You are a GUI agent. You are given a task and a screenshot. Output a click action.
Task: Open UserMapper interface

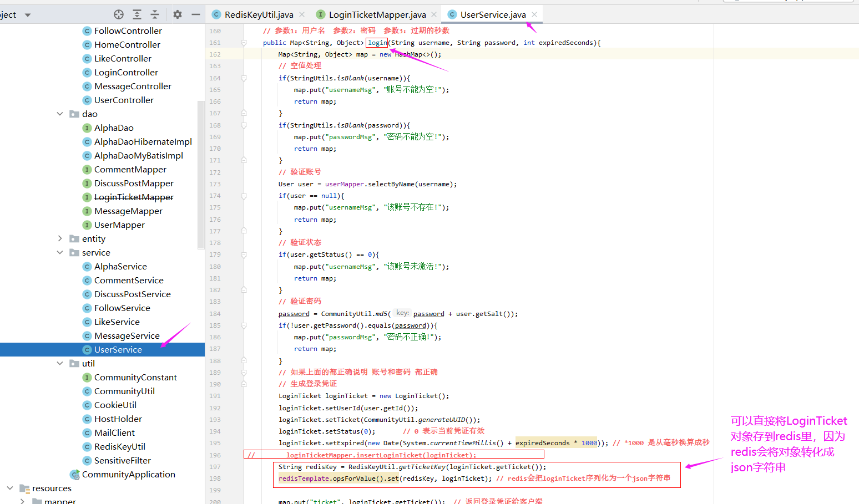(x=119, y=225)
